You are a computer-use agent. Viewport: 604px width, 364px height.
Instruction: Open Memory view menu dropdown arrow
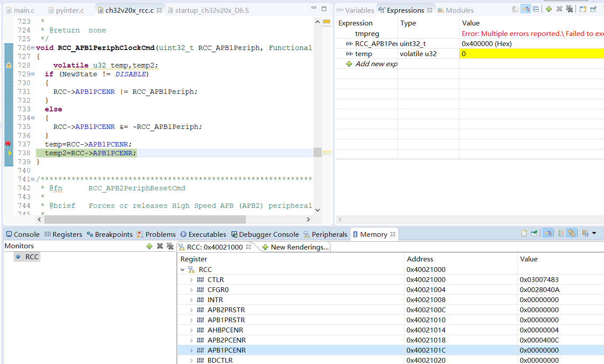click(594, 233)
